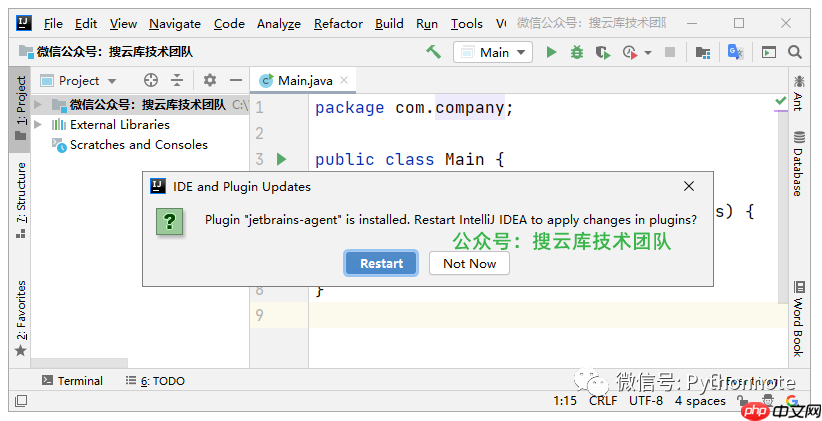Open the Project view selector dropdown
822x421 pixels.
point(78,81)
